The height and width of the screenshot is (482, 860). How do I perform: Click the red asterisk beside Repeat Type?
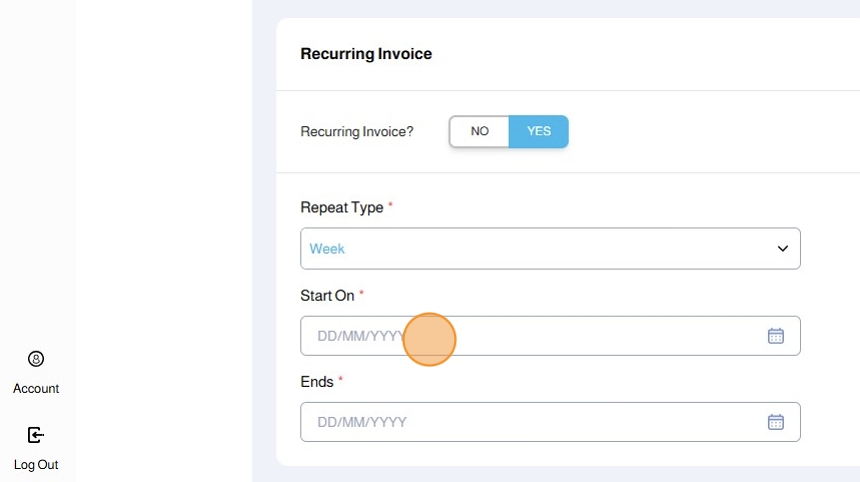coord(391,206)
